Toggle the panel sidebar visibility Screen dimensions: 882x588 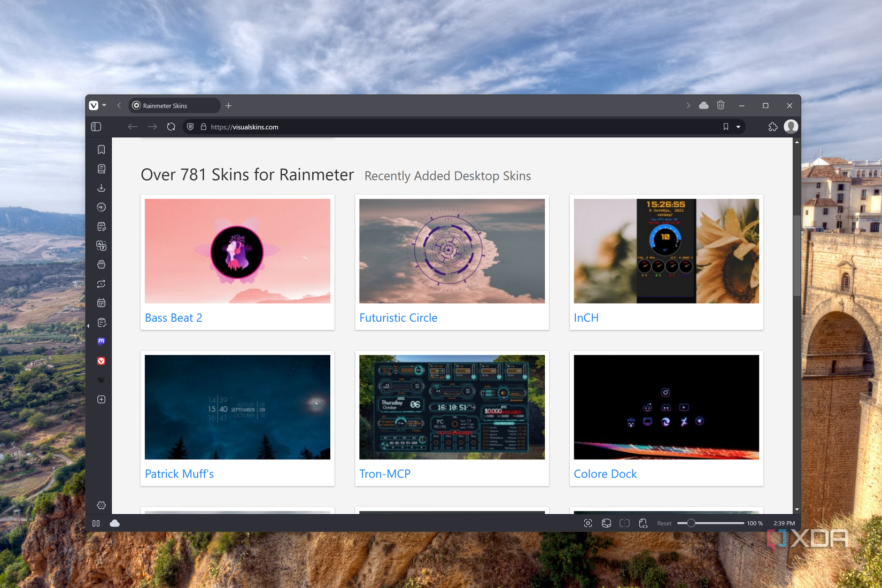coord(96,127)
